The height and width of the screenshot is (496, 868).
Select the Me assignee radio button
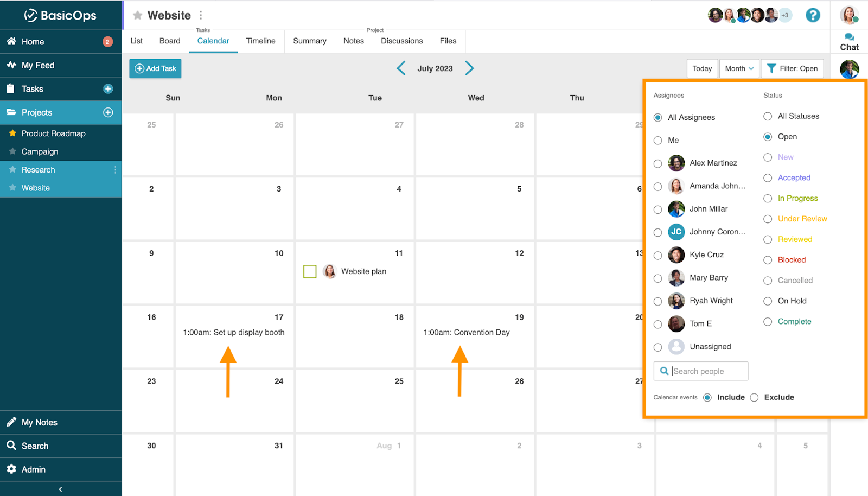point(658,140)
